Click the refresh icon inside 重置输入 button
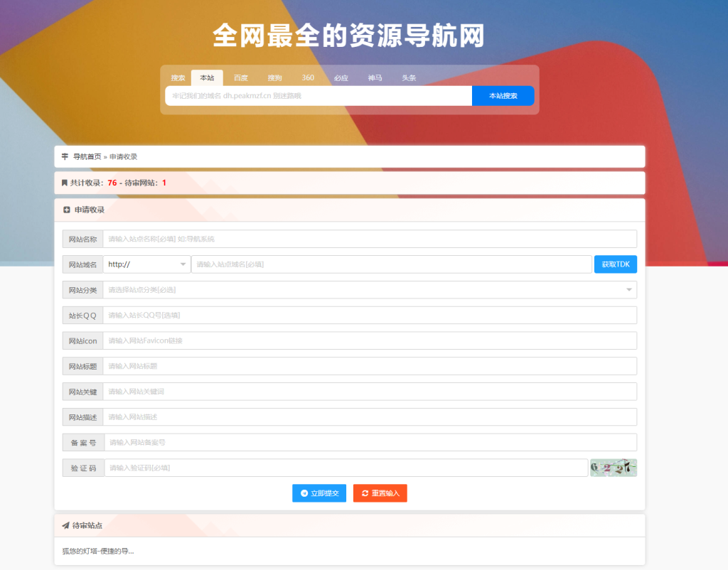The width and height of the screenshot is (728, 570). 366,493
